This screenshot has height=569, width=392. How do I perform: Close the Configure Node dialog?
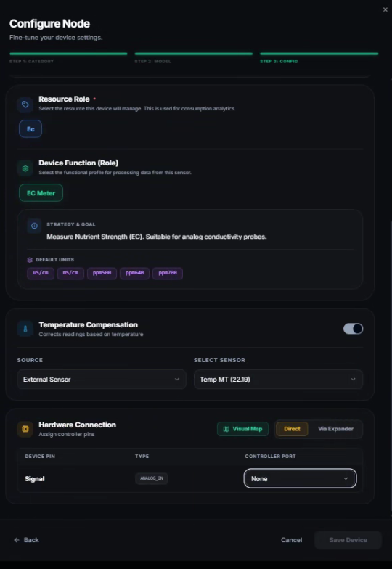click(x=385, y=10)
